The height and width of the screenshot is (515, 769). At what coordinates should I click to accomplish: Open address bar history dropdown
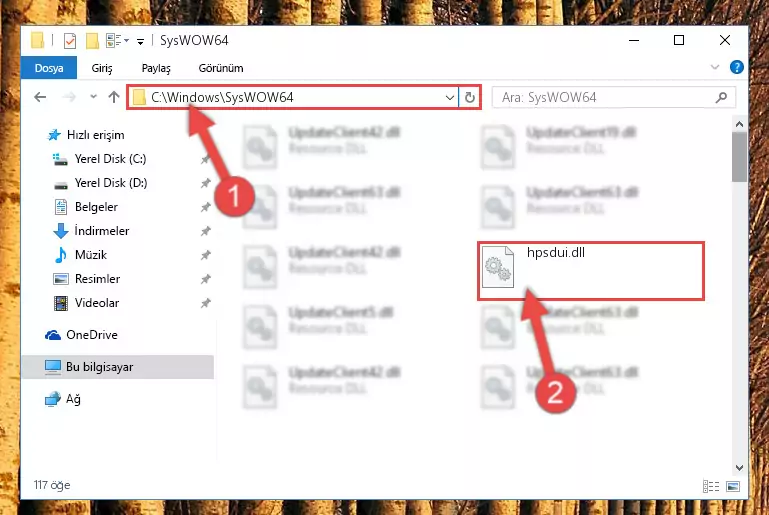coord(450,98)
